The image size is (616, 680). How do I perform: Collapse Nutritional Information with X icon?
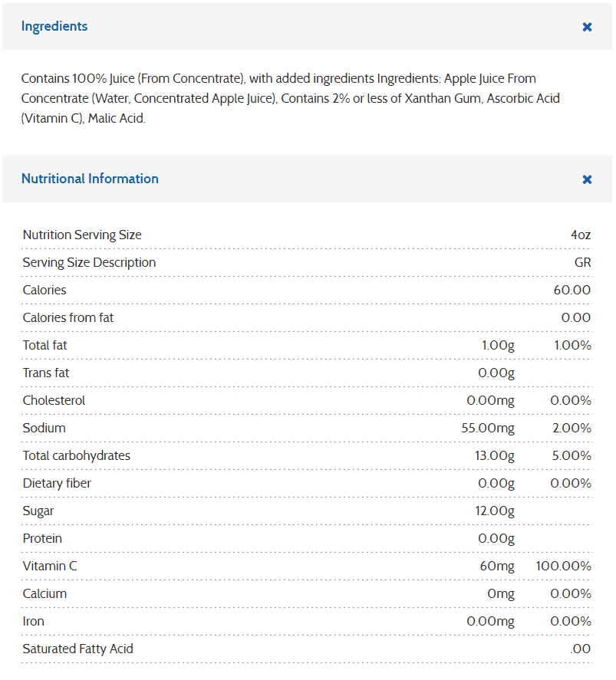[587, 179]
